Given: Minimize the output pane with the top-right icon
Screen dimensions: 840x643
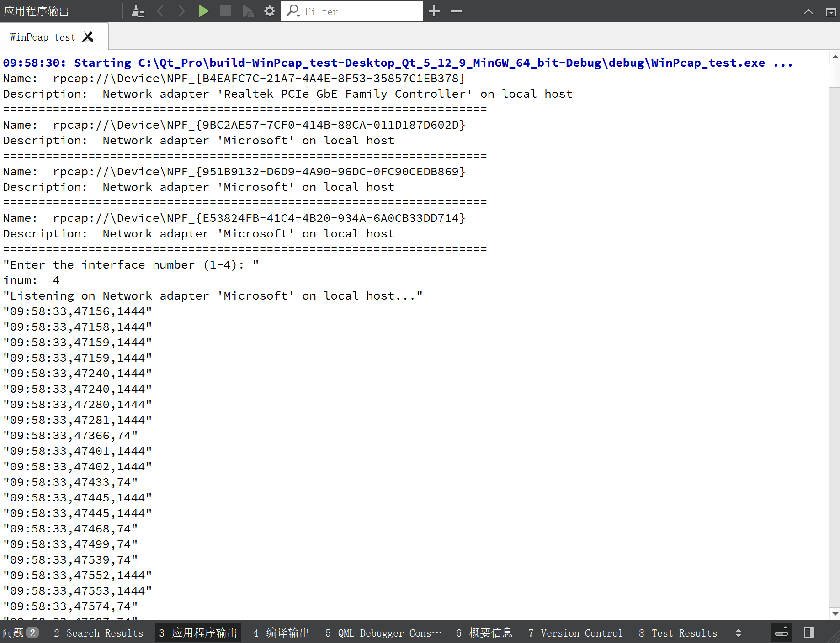Looking at the screenshot, I should 831,12.
